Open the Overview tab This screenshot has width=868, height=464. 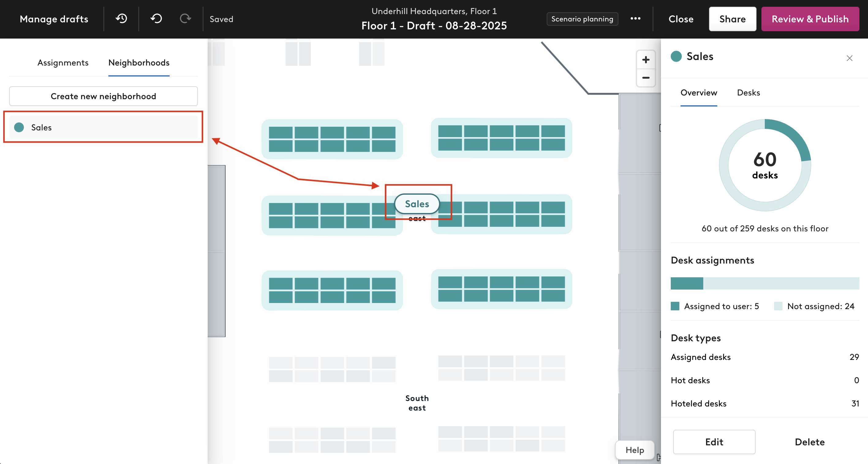pos(699,93)
